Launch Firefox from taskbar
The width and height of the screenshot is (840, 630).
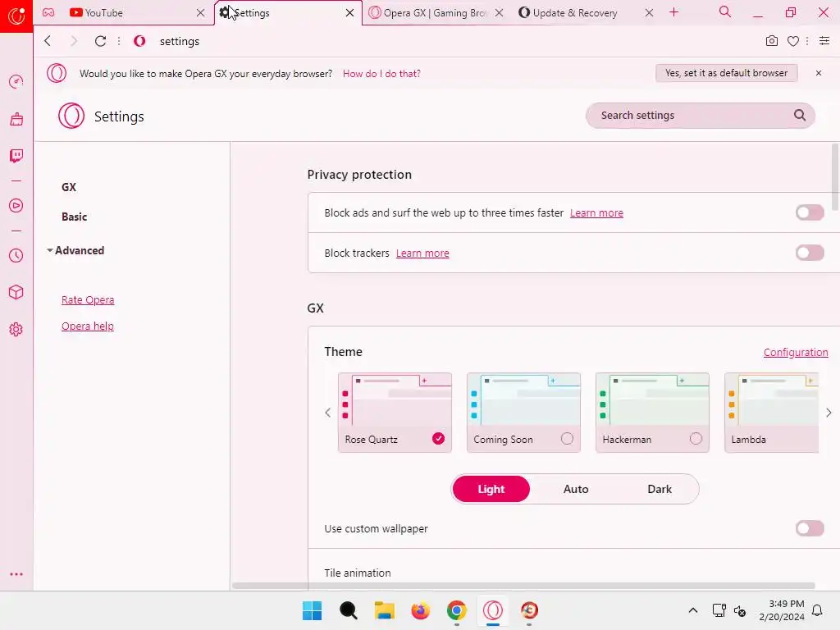(421, 610)
